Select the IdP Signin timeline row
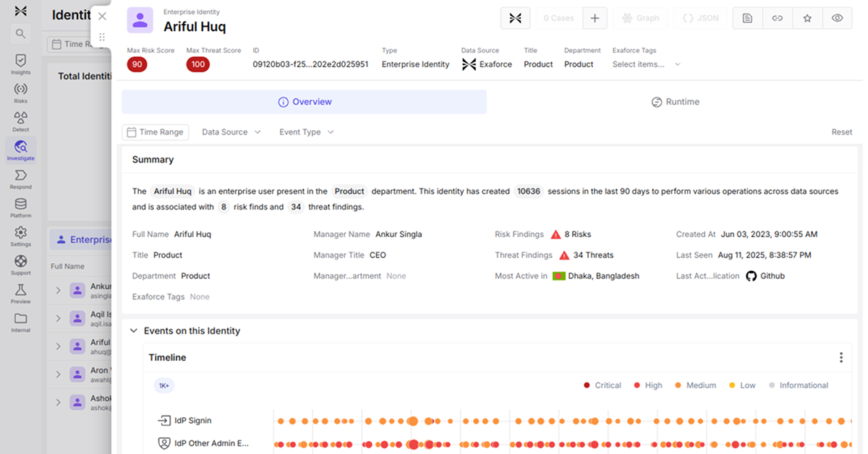This screenshot has height=454, width=868. point(185,421)
